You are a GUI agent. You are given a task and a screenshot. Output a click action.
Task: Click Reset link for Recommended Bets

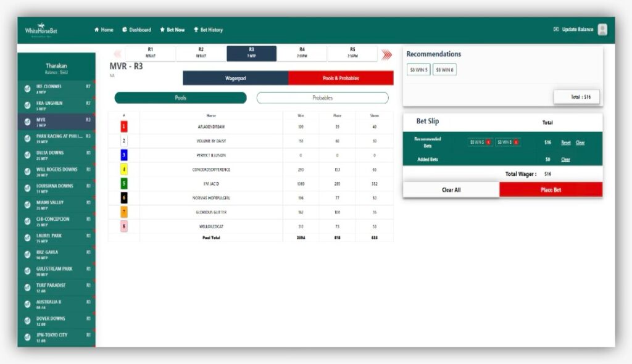[565, 143]
